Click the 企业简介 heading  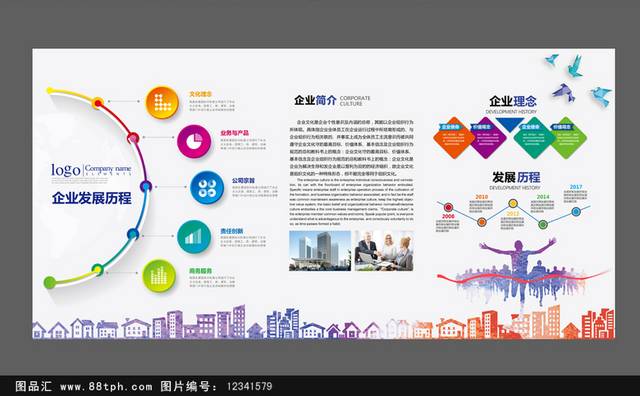(x=315, y=100)
